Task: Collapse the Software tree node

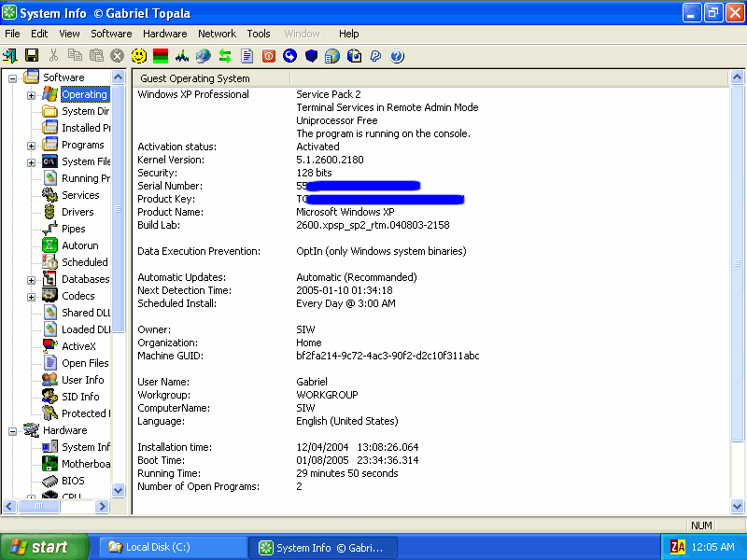Action: coord(13,78)
